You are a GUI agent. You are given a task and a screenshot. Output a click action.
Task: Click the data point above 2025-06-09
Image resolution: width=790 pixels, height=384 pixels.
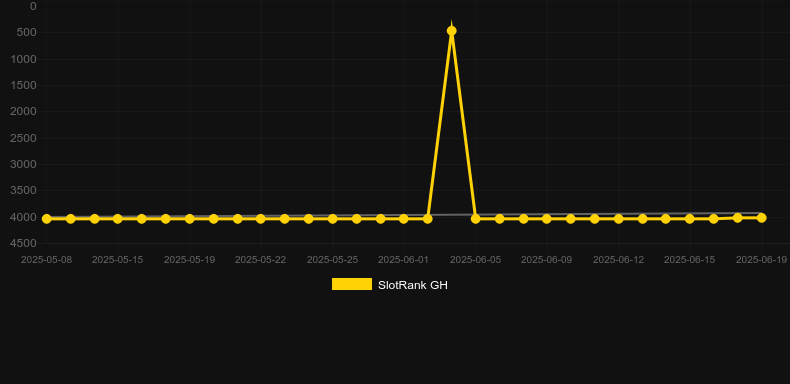pyautogui.click(x=547, y=219)
